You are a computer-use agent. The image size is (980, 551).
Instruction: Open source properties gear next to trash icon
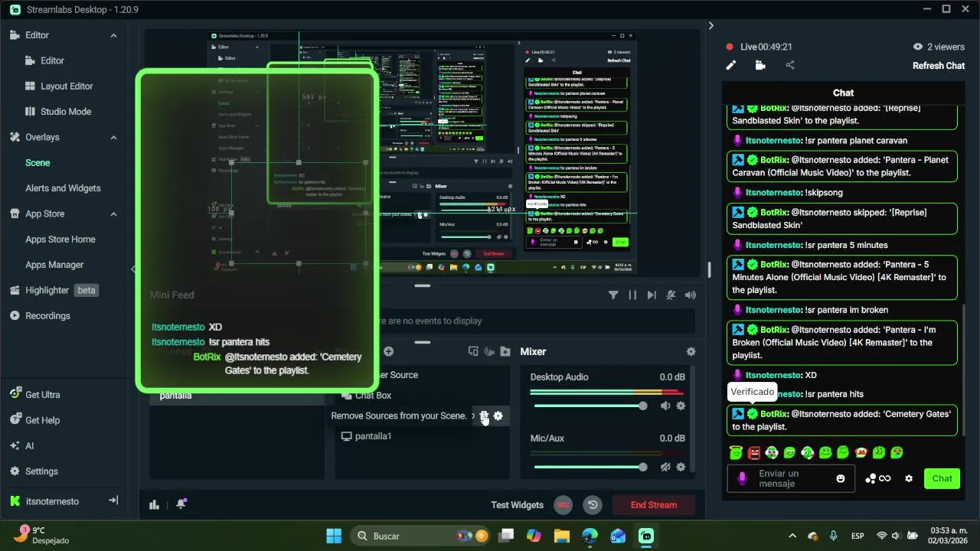tap(498, 416)
